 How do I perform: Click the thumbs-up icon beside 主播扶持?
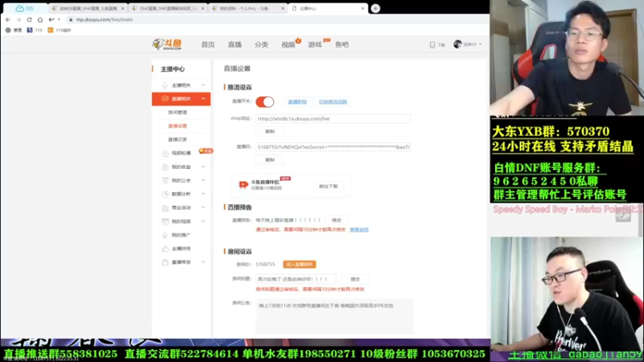tap(165, 249)
